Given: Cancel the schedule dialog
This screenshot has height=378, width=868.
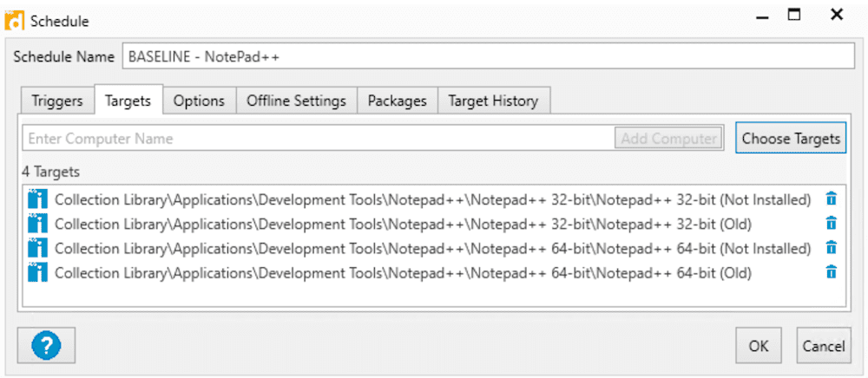Looking at the screenshot, I should 824,346.
